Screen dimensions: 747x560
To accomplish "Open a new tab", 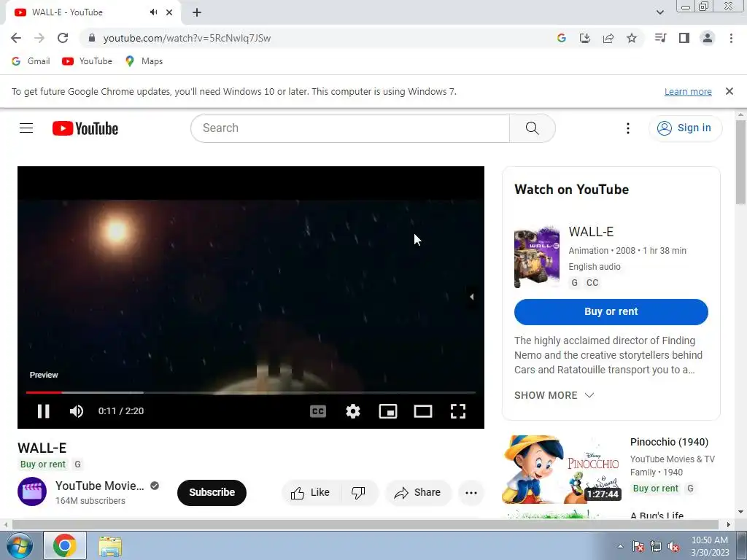I will click(x=197, y=12).
